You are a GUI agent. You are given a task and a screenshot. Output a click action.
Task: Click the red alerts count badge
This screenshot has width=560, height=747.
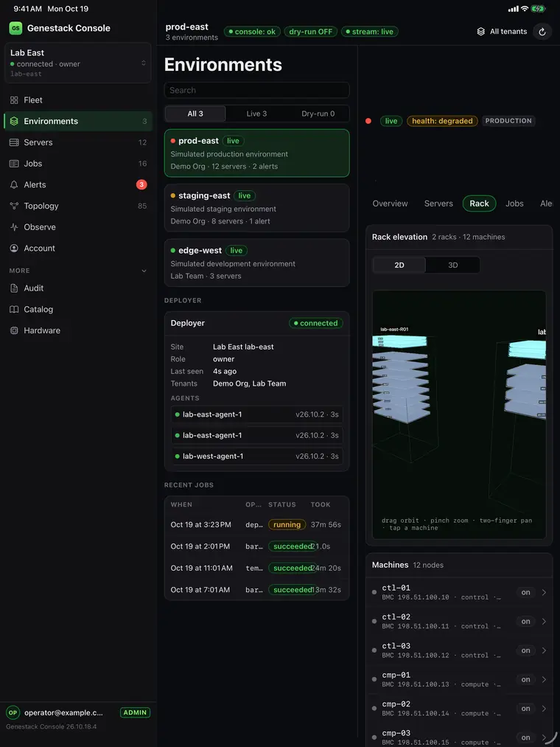(141, 185)
